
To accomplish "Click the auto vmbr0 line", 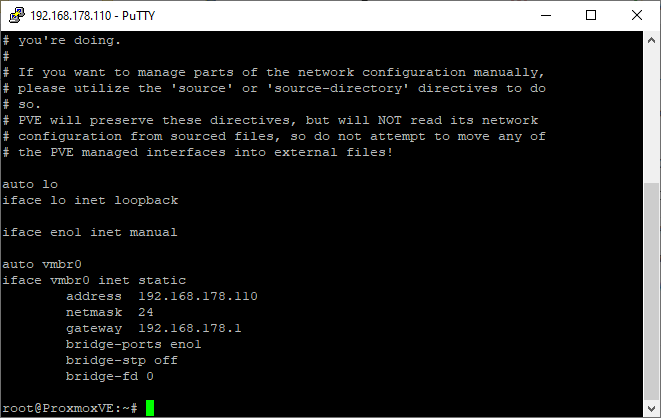I will 42,264.
